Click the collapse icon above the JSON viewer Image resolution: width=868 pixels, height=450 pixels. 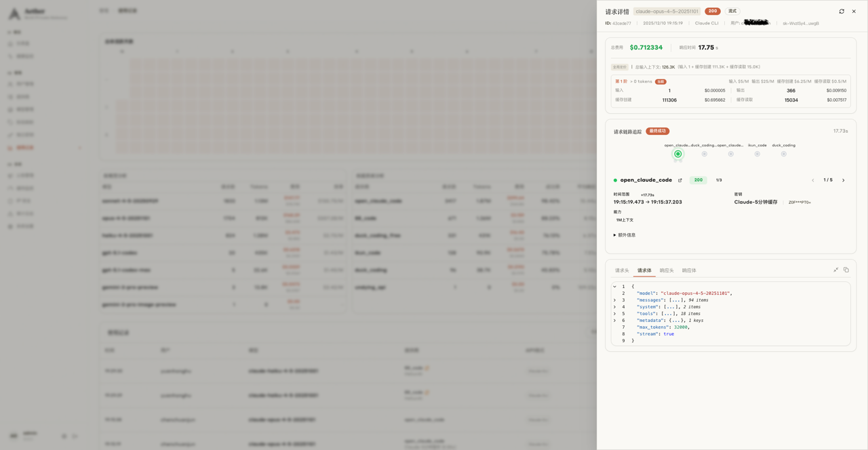click(835, 270)
